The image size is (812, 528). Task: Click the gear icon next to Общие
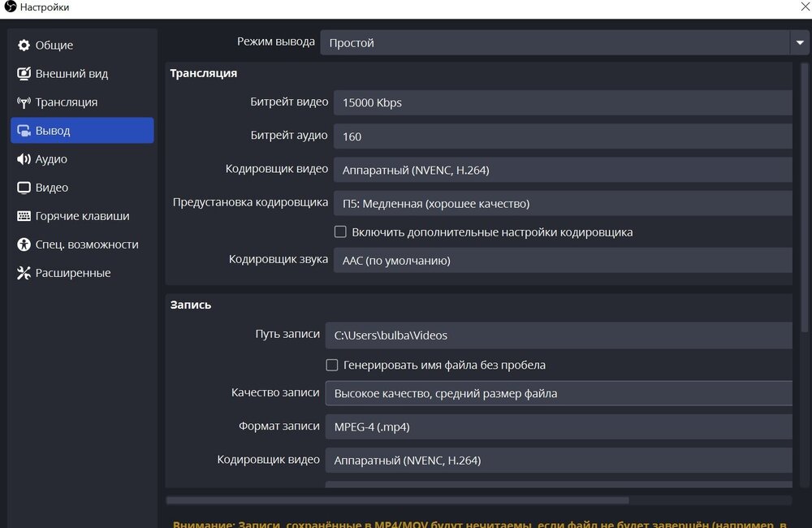24,45
